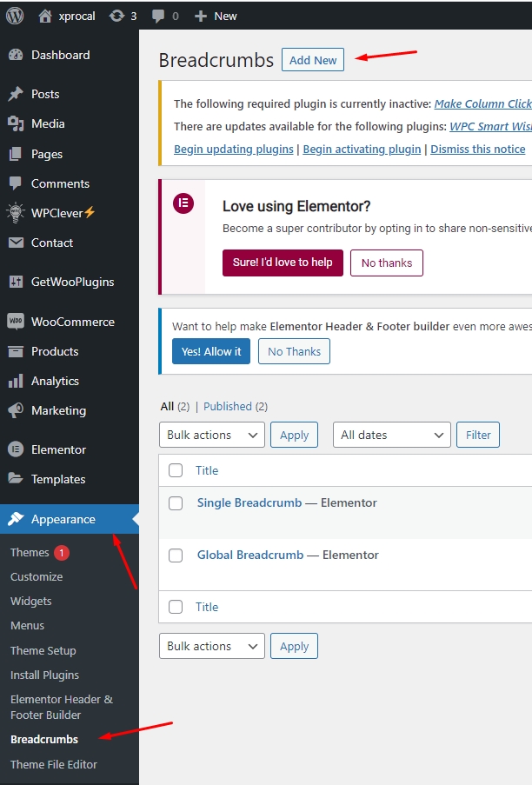Open the top Bulk actions dropdown
This screenshot has height=785, width=532.
click(211, 435)
